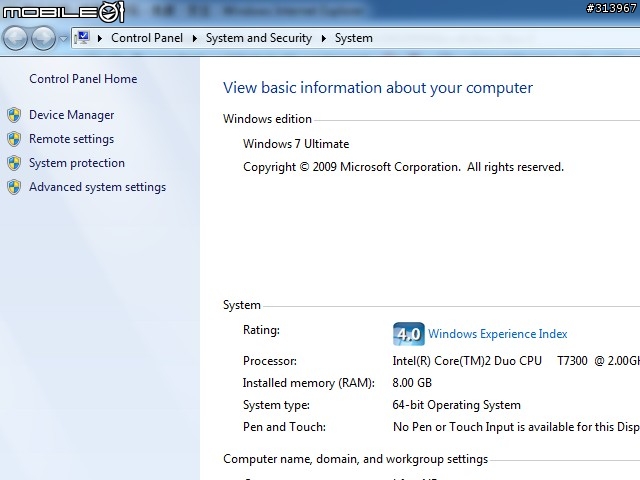Screen dimensions: 640x480
Task: Open Windows Experience Index link
Action: (x=498, y=334)
